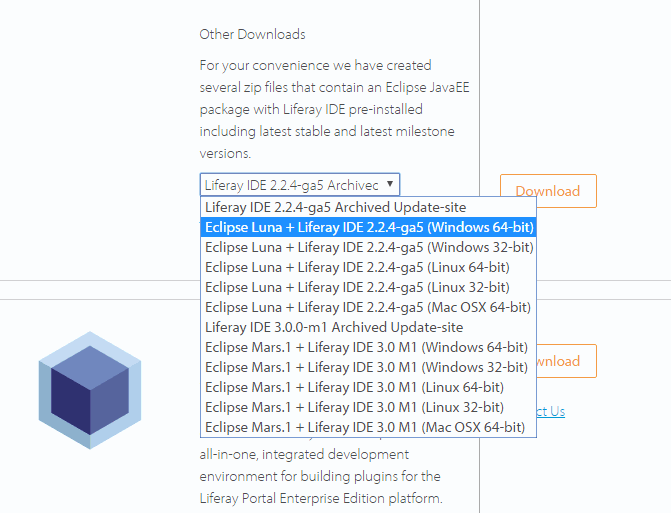671x513 pixels.
Task: Open the Liferay IDE version dropdown
Action: [x=300, y=185]
